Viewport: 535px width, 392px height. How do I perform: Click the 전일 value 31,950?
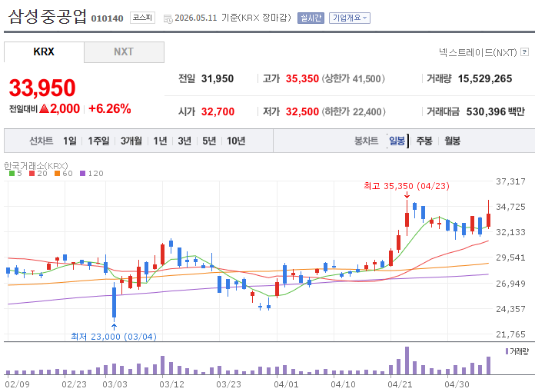pyautogui.click(x=218, y=79)
